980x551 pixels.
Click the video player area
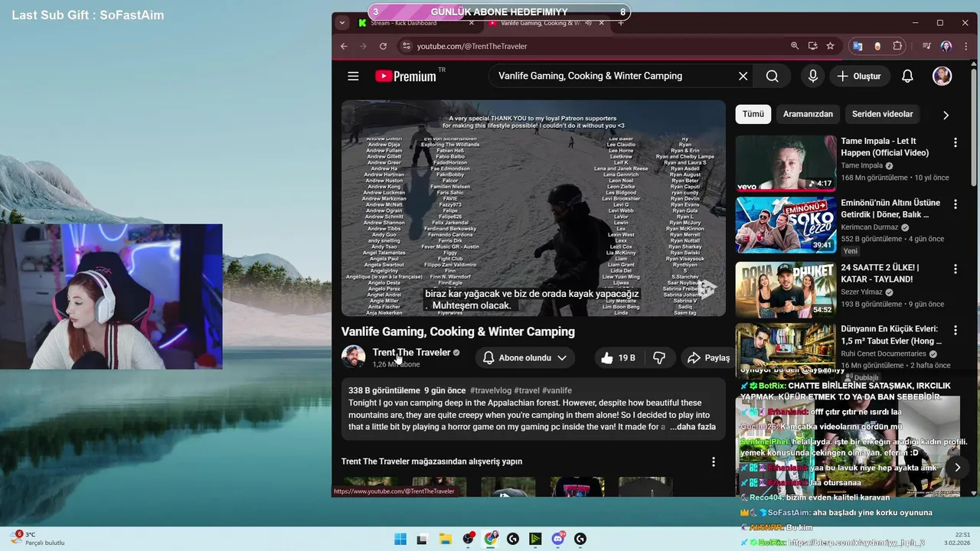[533, 208]
